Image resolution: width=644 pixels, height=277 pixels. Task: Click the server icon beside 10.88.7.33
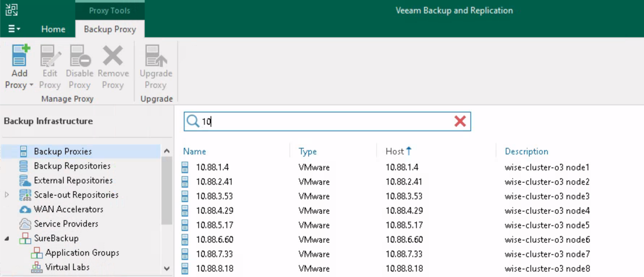click(x=185, y=254)
